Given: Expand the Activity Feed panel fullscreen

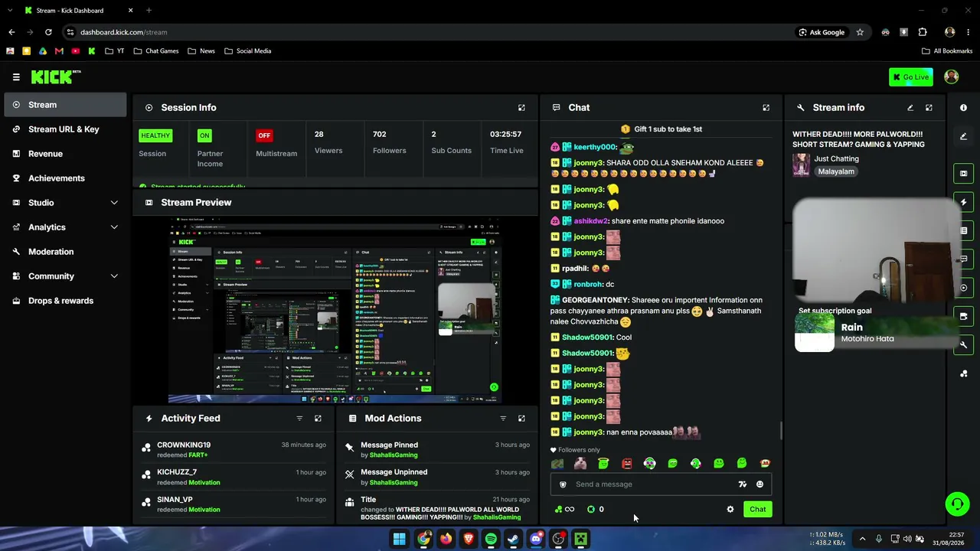Looking at the screenshot, I should pyautogui.click(x=318, y=419).
